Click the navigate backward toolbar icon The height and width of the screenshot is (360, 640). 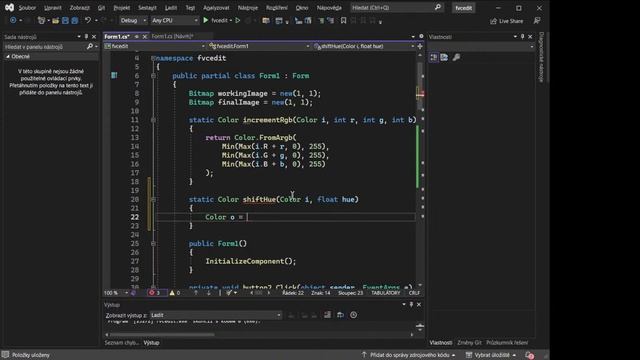pyautogui.click(x=13, y=20)
